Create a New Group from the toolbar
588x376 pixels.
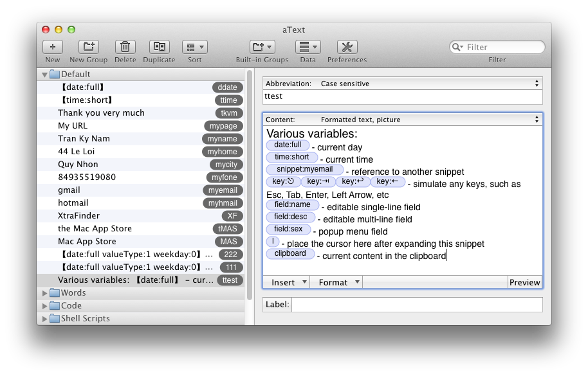[89, 47]
